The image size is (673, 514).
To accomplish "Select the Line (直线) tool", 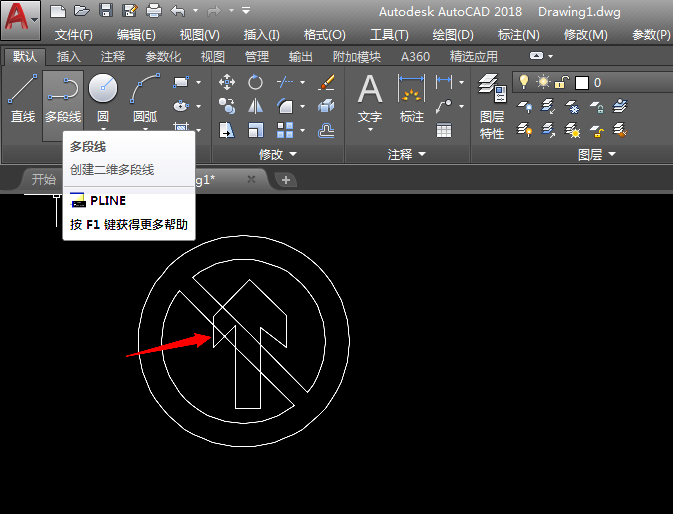I will pyautogui.click(x=22, y=98).
